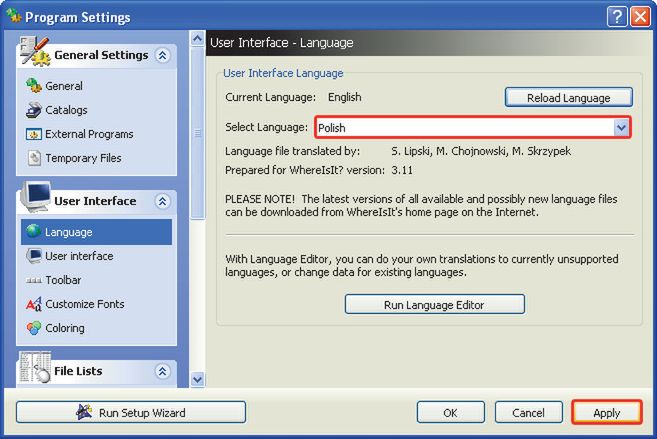
Task: Click the User Interface Language group label
Action: (283, 73)
